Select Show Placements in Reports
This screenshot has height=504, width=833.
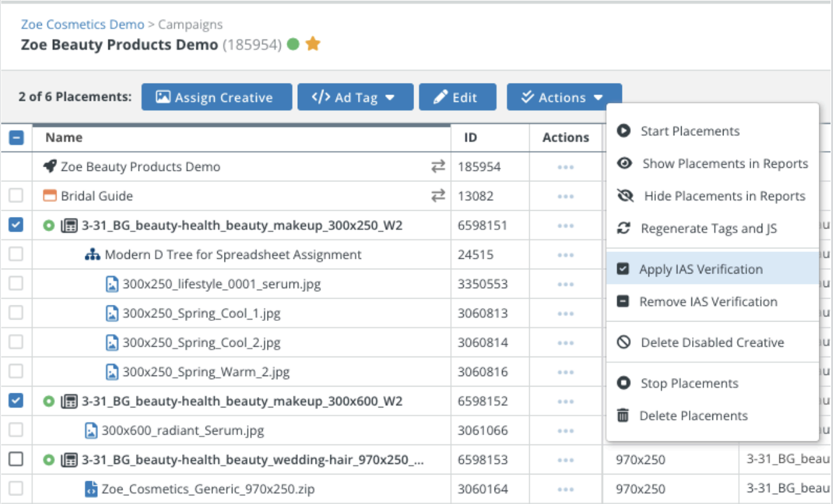(x=712, y=163)
